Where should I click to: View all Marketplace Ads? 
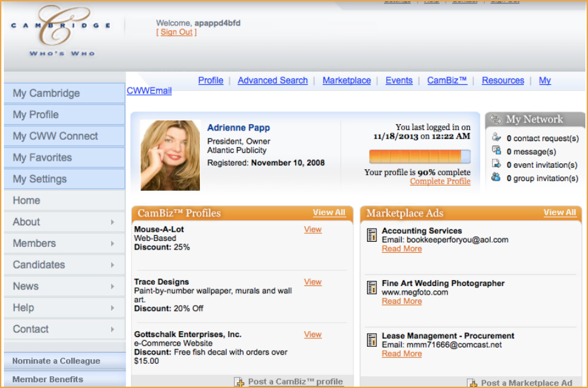coord(560,212)
